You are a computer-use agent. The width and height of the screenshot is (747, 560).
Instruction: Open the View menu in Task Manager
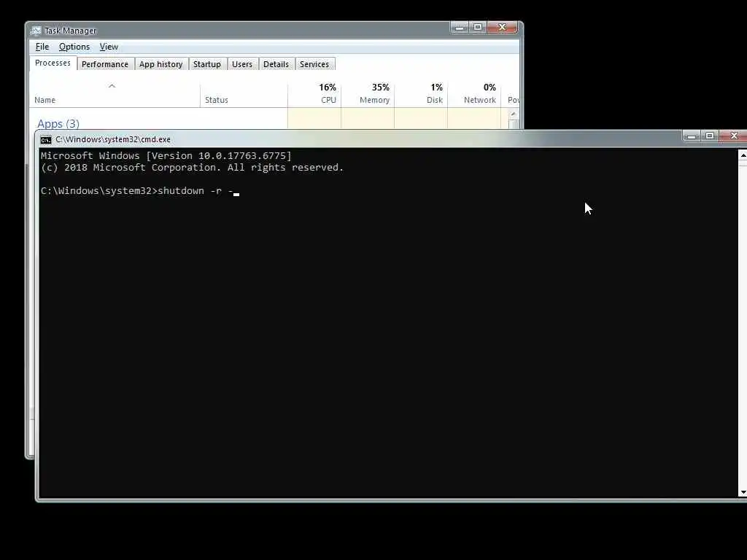click(109, 47)
